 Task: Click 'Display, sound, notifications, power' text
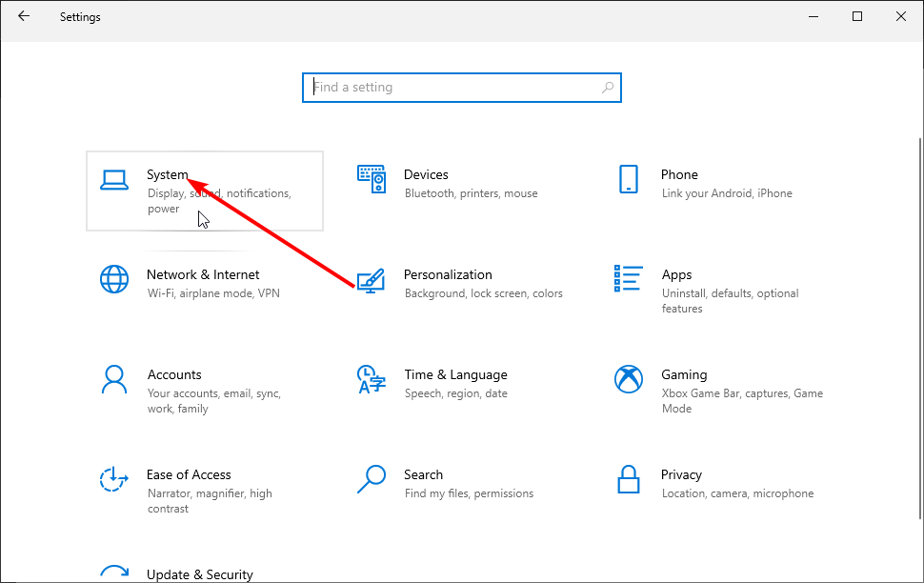click(219, 201)
